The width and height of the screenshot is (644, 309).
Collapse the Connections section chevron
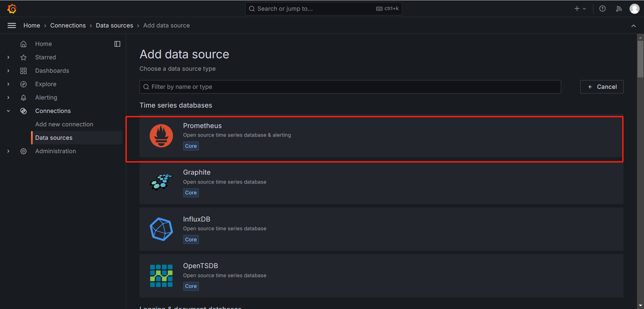coord(8,111)
